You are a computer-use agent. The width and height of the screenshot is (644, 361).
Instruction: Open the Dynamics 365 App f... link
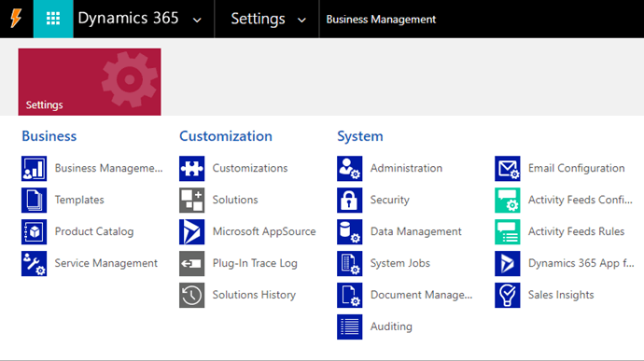click(x=581, y=263)
